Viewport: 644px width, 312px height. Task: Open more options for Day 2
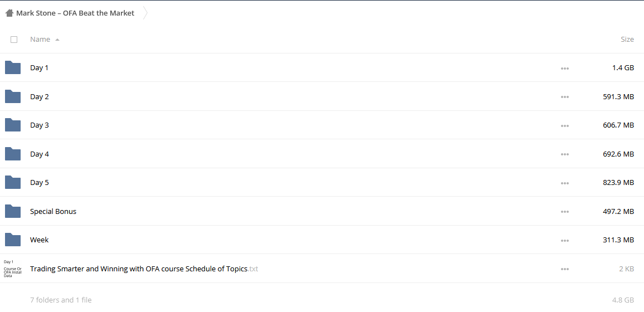tap(565, 97)
